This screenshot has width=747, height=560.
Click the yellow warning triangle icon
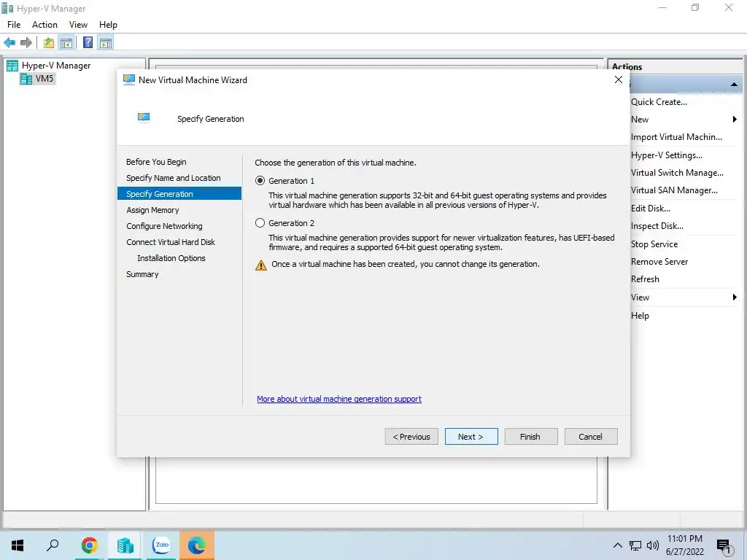point(261,265)
